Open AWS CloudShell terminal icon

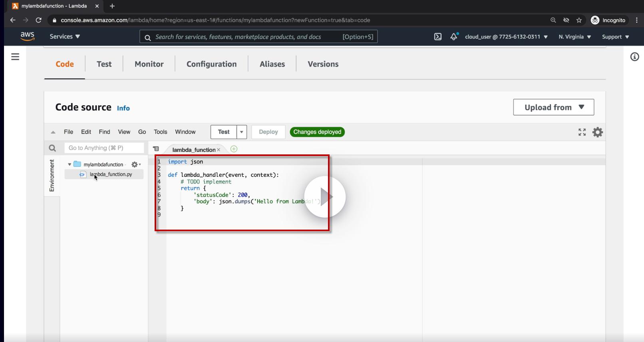(438, 37)
